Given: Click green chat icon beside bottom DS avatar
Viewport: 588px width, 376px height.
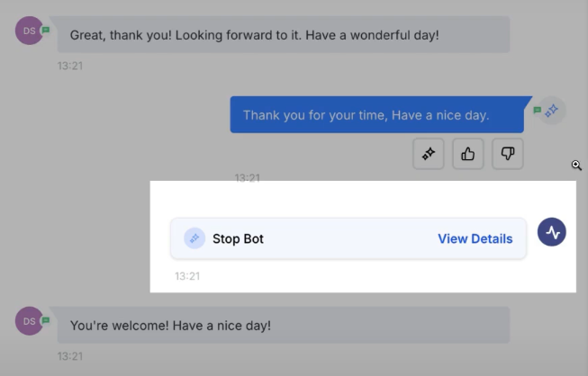Looking at the screenshot, I should tap(46, 319).
